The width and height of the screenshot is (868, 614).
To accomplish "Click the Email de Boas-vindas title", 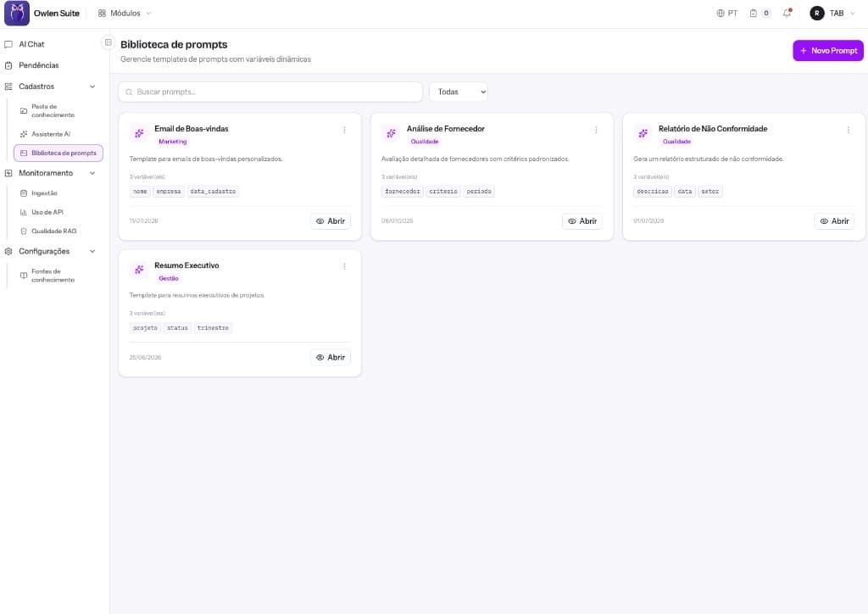I will coord(191,128).
